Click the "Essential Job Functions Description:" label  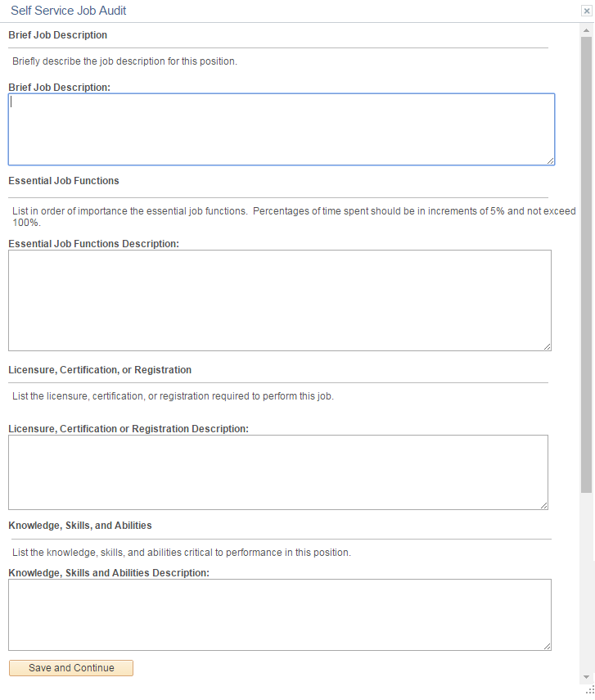point(93,243)
